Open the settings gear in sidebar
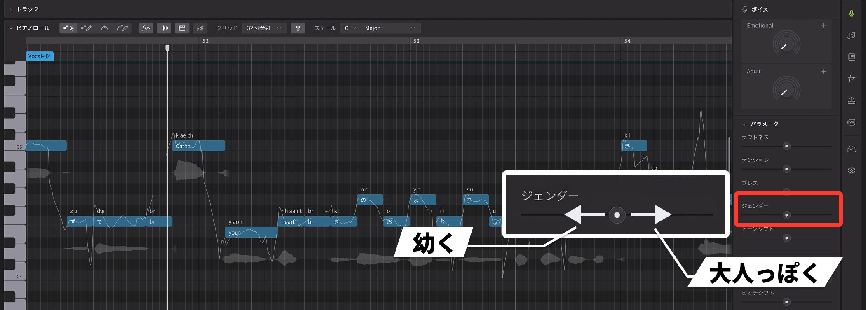This screenshot has height=310, width=868. coord(852,170)
